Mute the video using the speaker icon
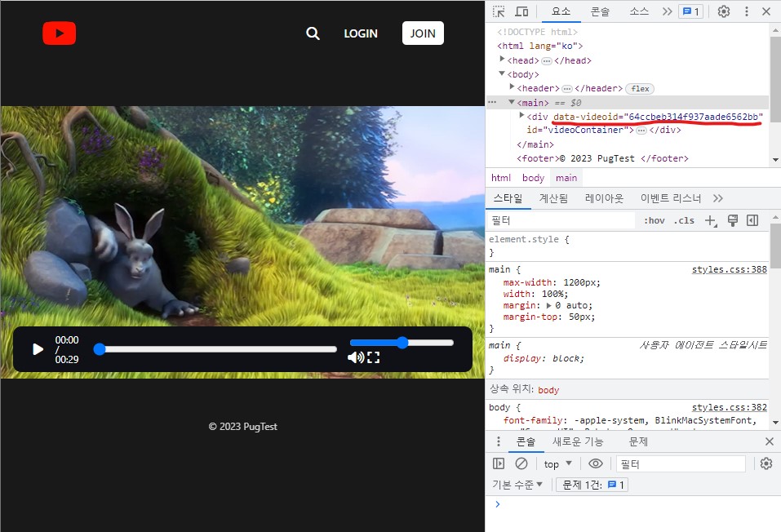Screen dimensions: 781x532 click(356, 357)
